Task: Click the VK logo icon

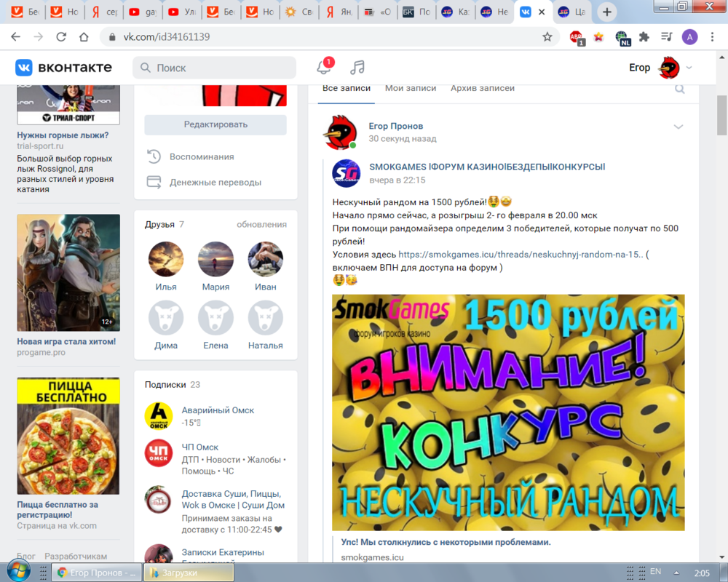Action: click(24, 68)
